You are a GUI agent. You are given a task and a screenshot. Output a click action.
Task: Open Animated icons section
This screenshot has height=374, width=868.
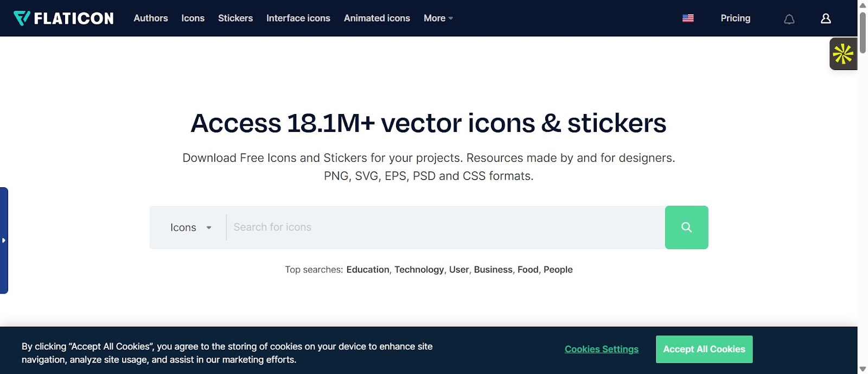pyautogui.click(x=377, y=18)
